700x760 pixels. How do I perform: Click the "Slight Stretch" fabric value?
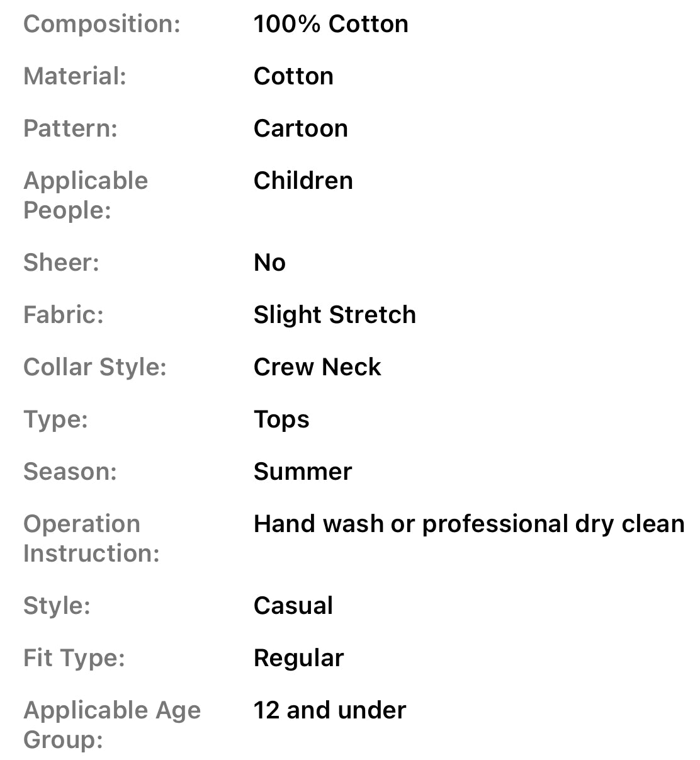click(334, 315)
